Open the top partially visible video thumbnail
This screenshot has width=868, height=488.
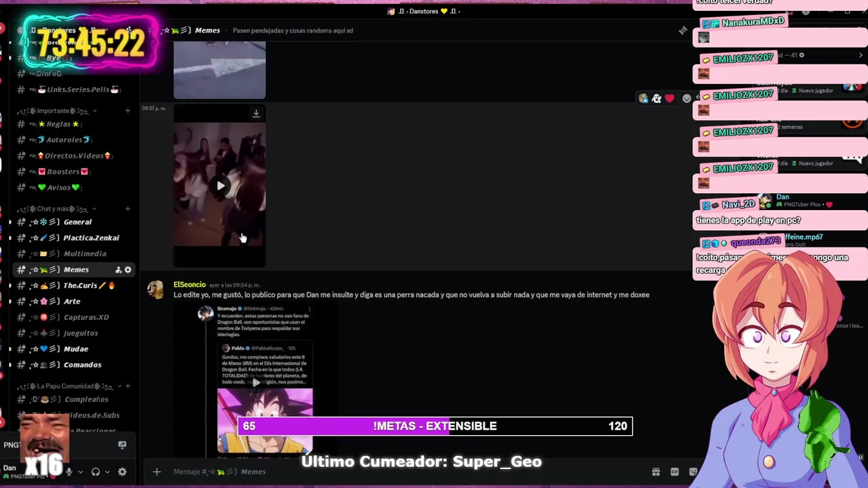coord(220,70)
